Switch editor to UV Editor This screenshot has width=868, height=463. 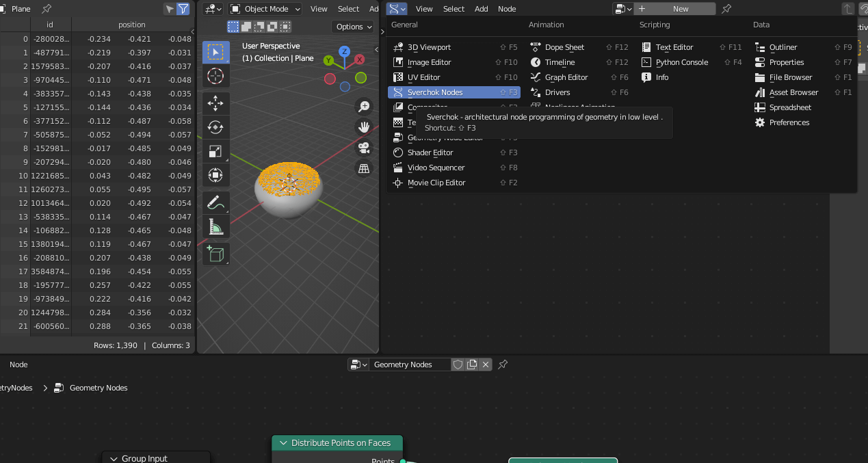tap(454, 77)
